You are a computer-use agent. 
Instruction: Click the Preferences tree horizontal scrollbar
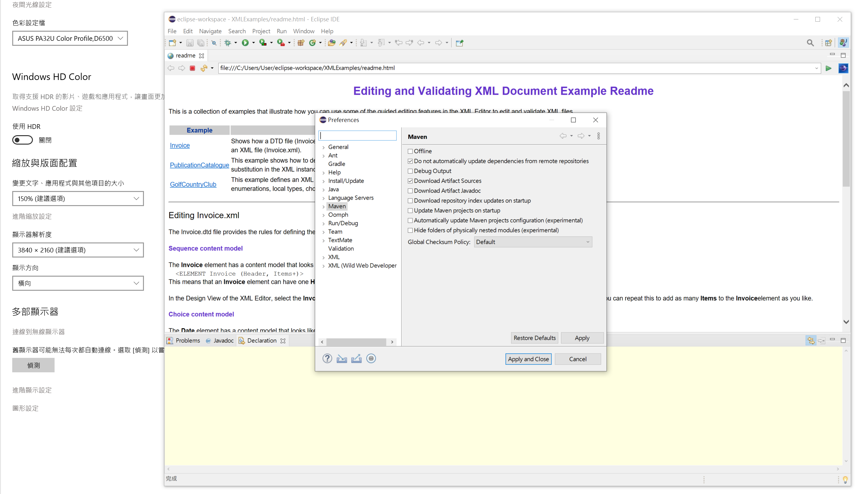[357, 342]
